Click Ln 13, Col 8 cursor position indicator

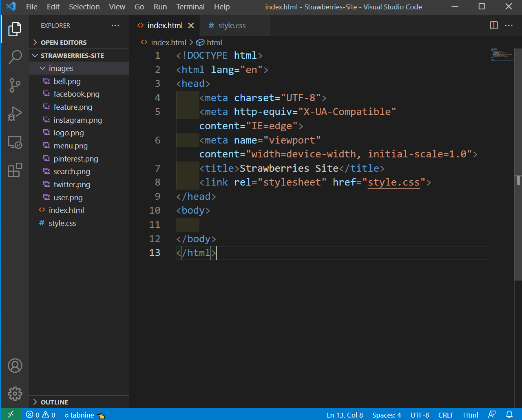pos(345,415)
